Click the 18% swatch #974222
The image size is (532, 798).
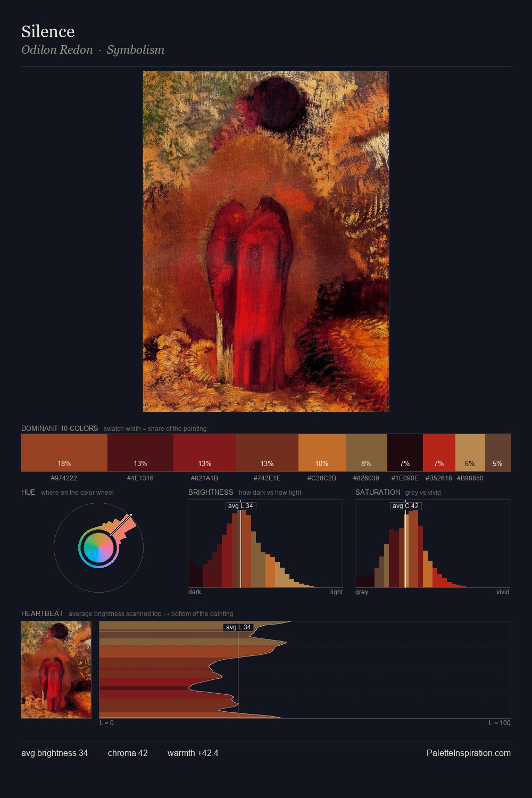[x=64, y=453]
